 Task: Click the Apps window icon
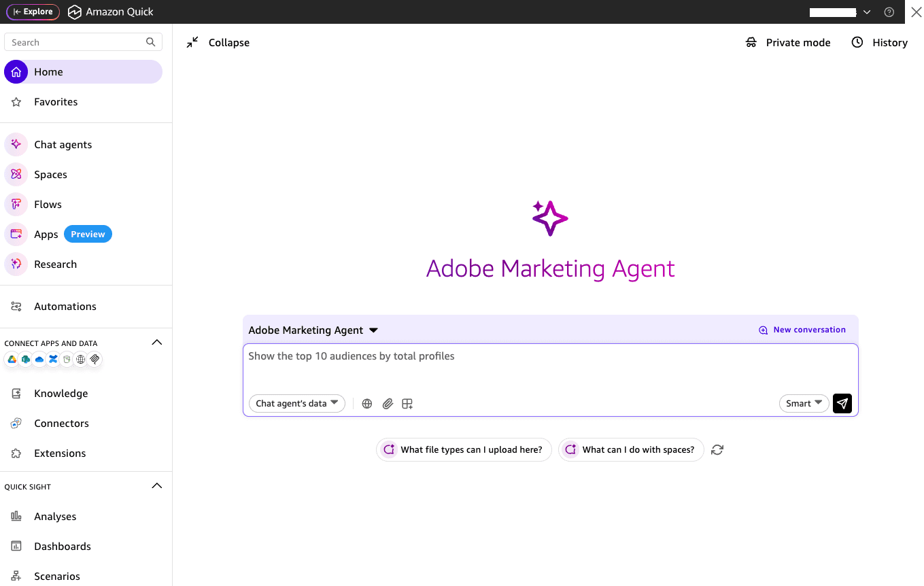[x=16, y=235]
